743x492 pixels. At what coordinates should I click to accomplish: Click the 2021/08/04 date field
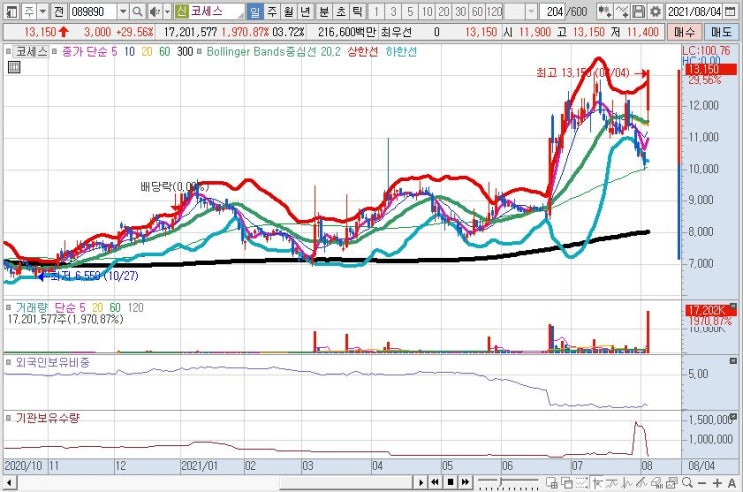click(x=694, y=11)
